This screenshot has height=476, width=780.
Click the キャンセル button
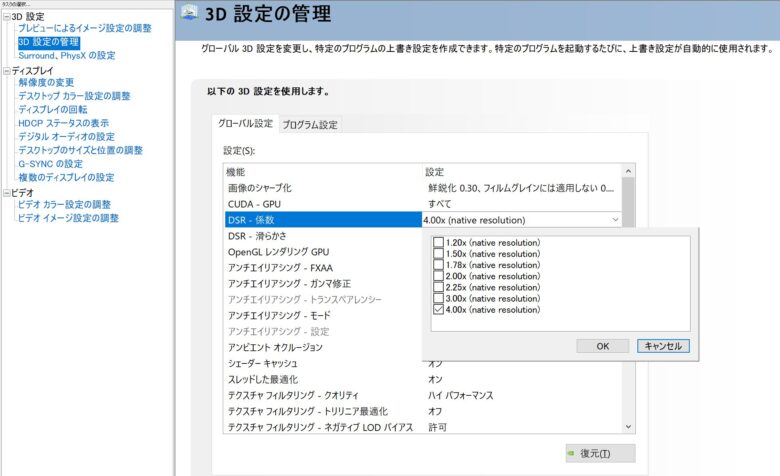point(663,346)
